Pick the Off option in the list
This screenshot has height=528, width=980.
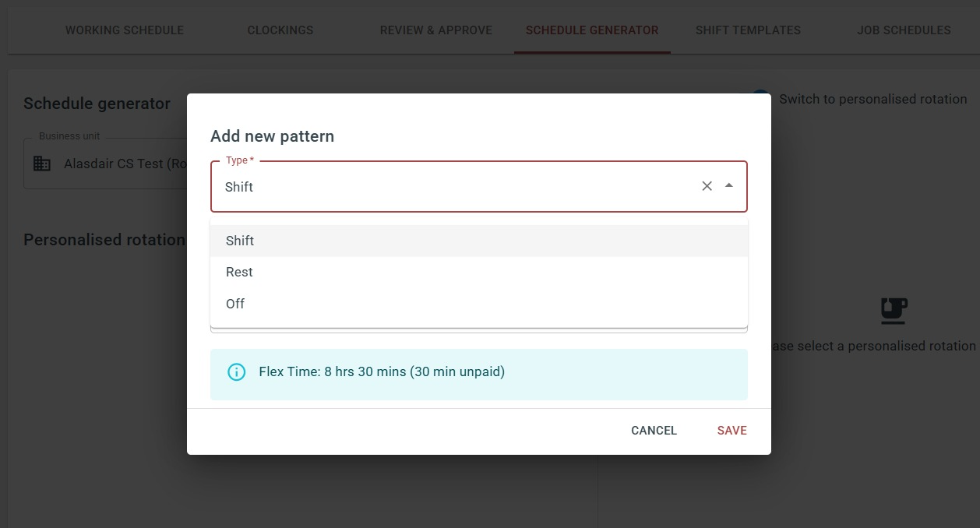(x=235, y=304)
